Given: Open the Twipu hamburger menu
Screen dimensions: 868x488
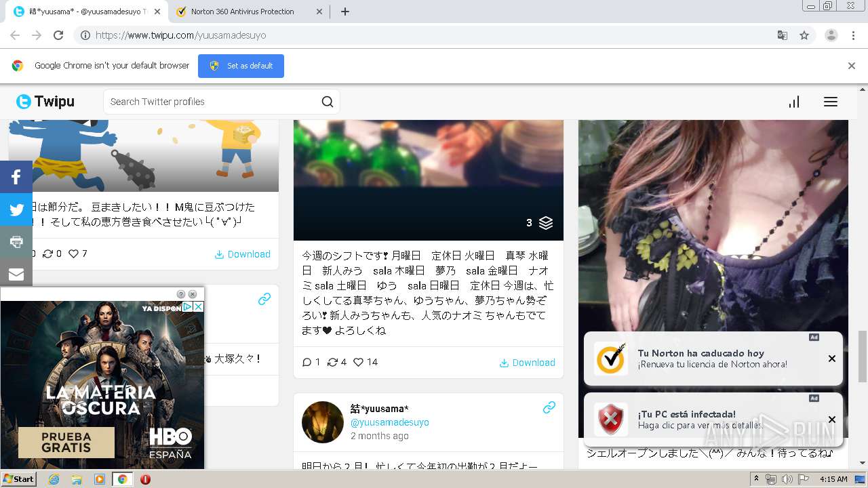Looking at the screenshot, I should tap(831, 102).
